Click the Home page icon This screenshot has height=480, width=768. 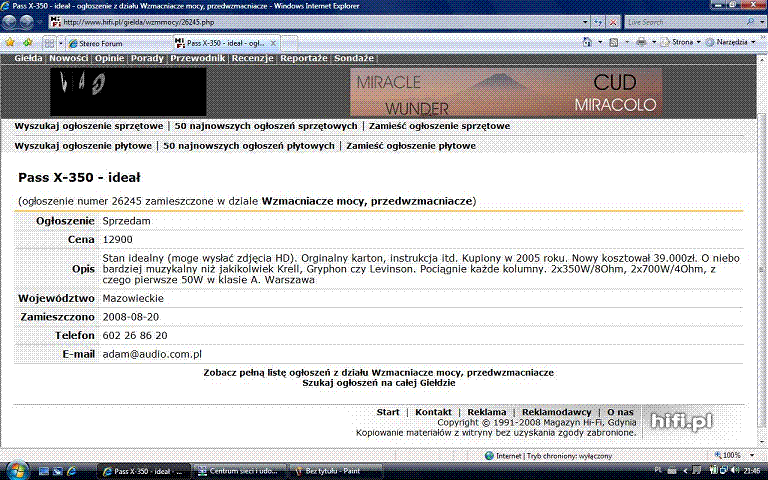pyautogui.click(x=587, y=43)
